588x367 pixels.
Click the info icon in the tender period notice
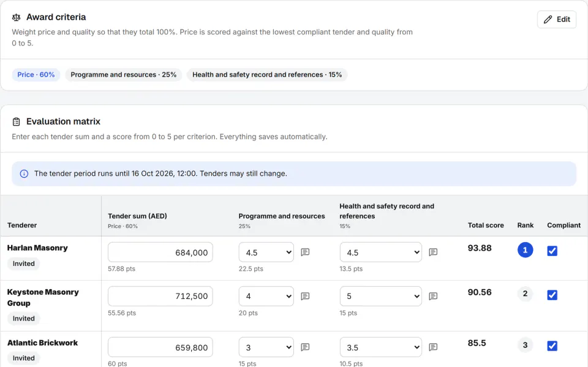tap(24, 174)
